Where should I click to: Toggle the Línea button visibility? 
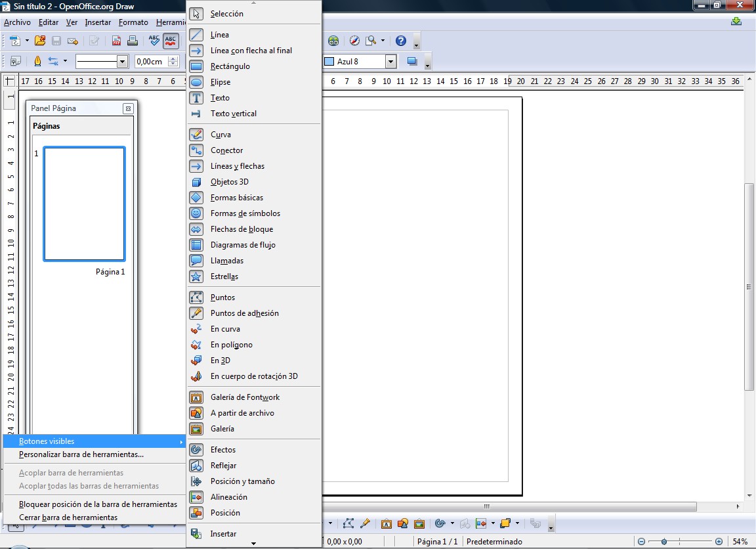pos(253,35)
